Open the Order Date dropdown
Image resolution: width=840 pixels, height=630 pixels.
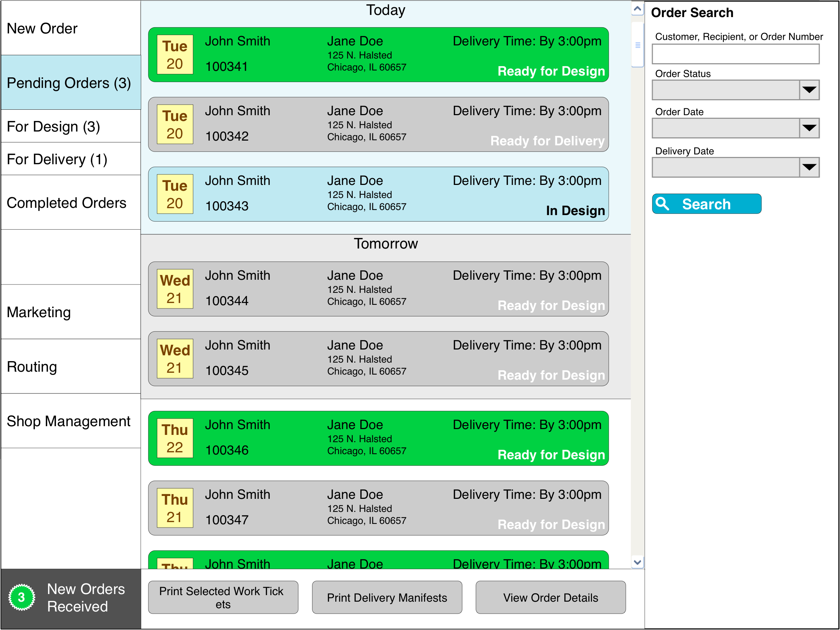[809, 128]
